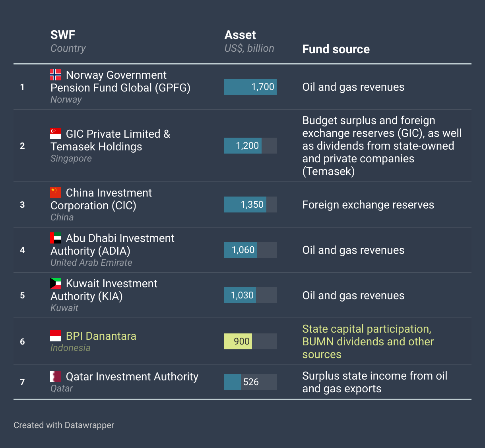Click the yellow 900 asset bar
Screen dimensions: 485x448
click(x=238, y=341)
